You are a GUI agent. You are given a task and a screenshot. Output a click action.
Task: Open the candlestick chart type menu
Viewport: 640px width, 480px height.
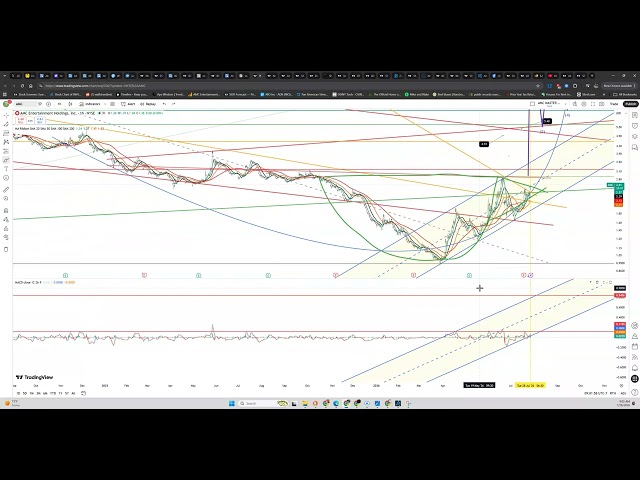click(x=70, y=104)
